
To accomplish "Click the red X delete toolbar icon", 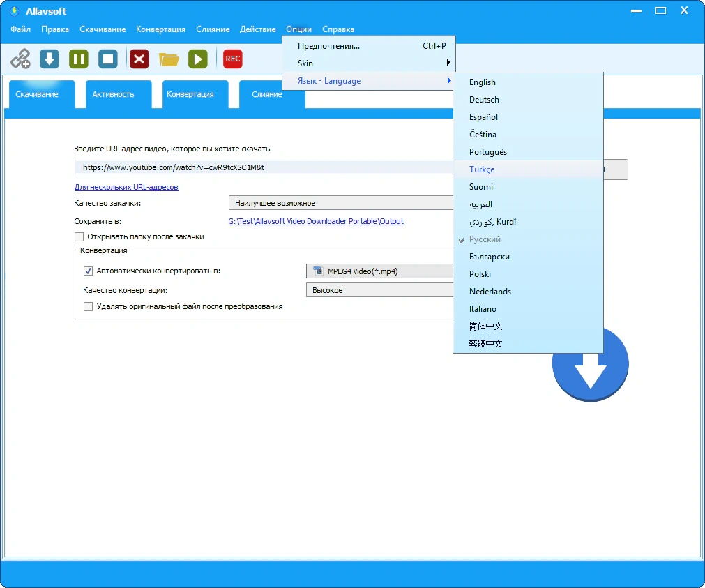I will coord(139,59).
